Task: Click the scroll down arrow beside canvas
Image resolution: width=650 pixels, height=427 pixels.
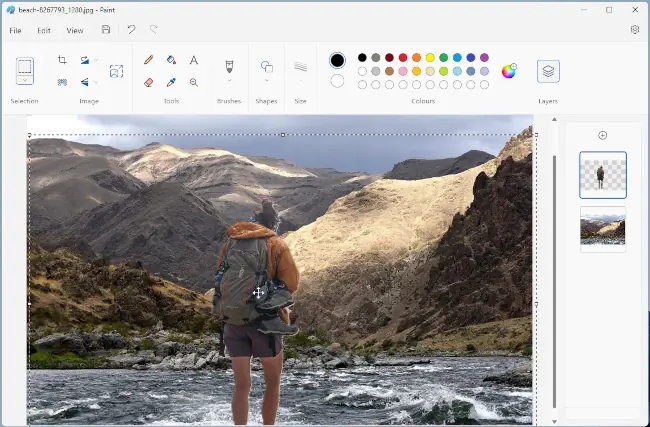Action: point(554,422)
